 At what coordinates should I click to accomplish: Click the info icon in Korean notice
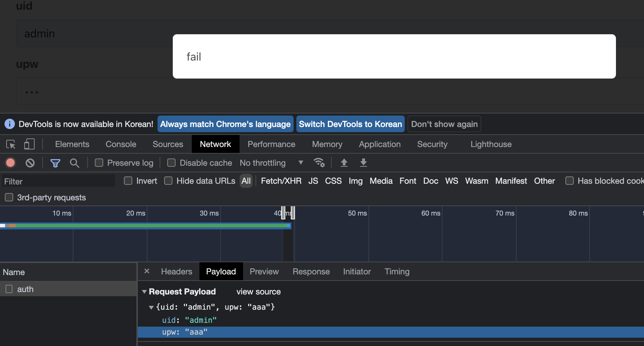10,124
